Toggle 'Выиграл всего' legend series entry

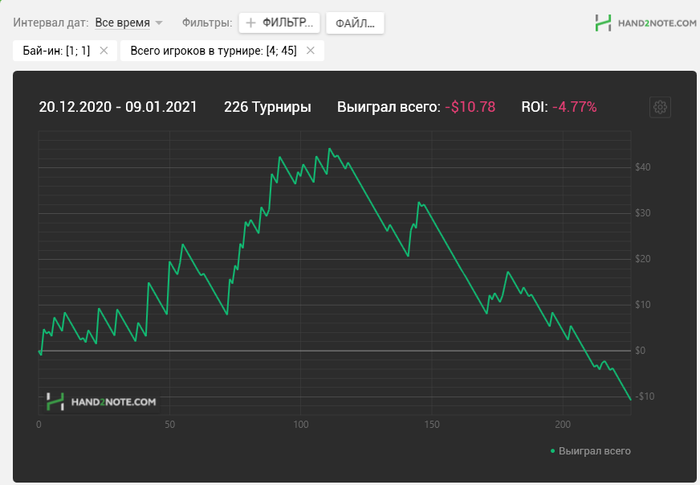591,451
